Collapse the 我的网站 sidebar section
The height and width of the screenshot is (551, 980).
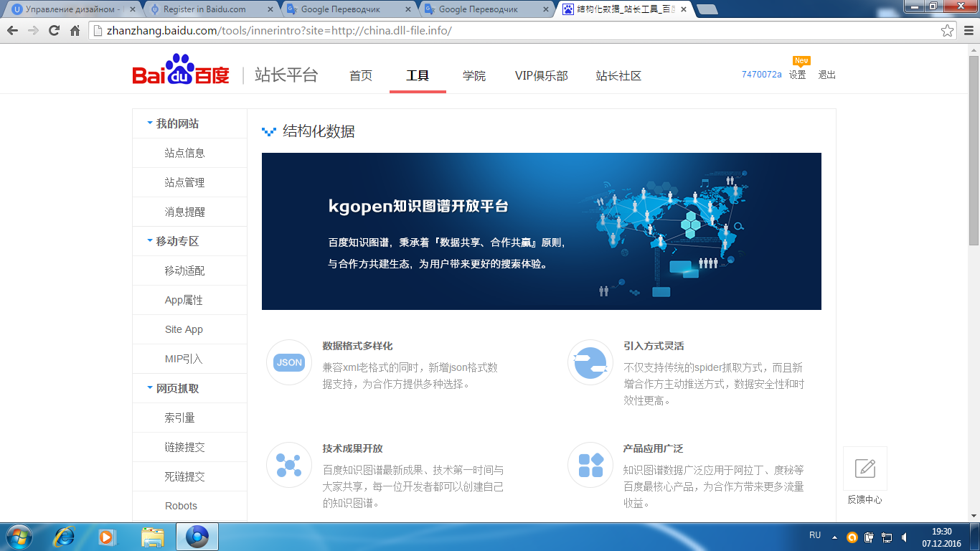pyautogui.click(x=150, y=123)
